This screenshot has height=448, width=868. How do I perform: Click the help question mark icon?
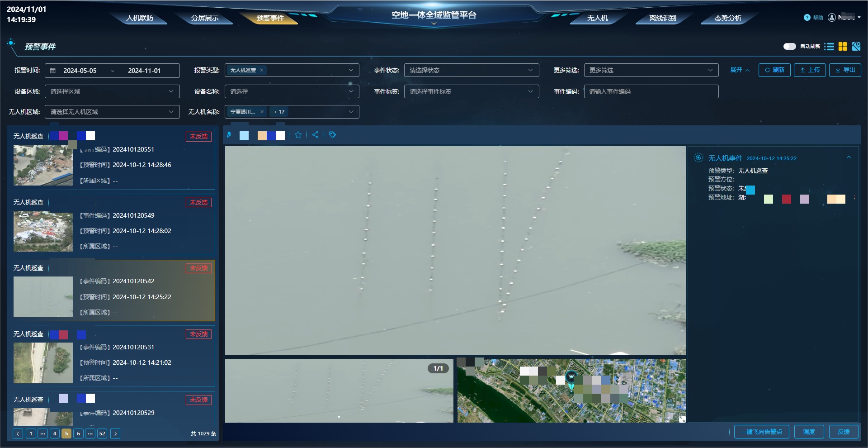pyautogui.click(x=807, y=18)
